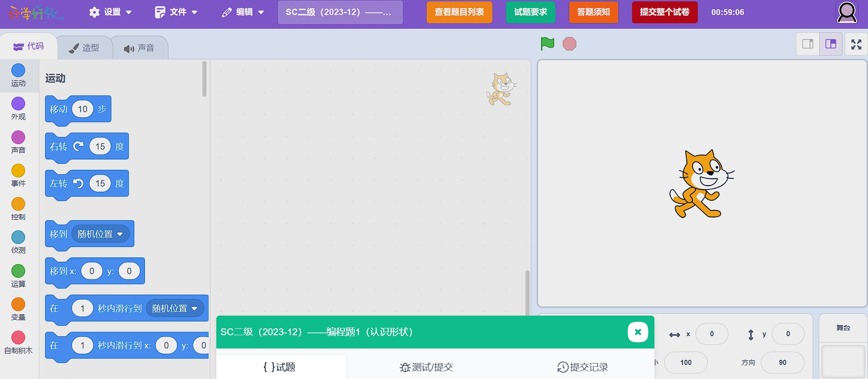Select the 运动 motion category circle
868x379 pixels.
18,70
